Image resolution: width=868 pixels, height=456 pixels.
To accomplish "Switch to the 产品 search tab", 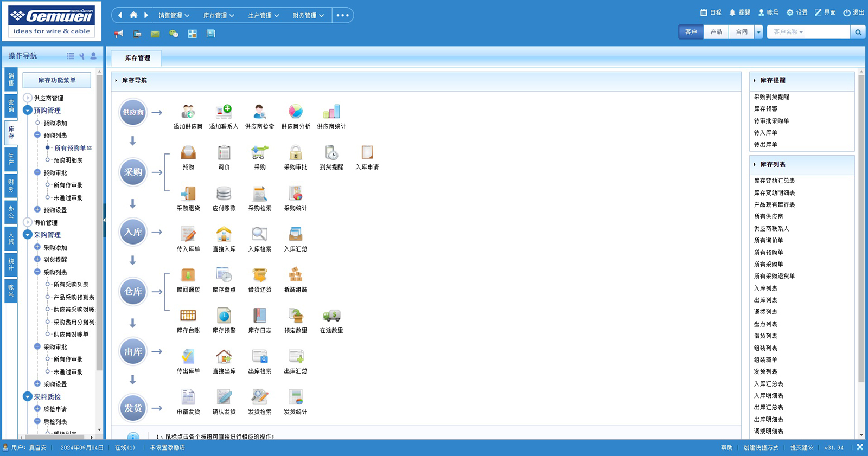I will (x=716, y=32).
